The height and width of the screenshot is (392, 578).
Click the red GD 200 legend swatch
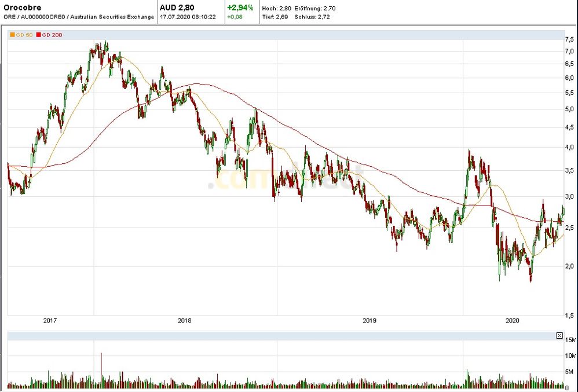point(38,35)
